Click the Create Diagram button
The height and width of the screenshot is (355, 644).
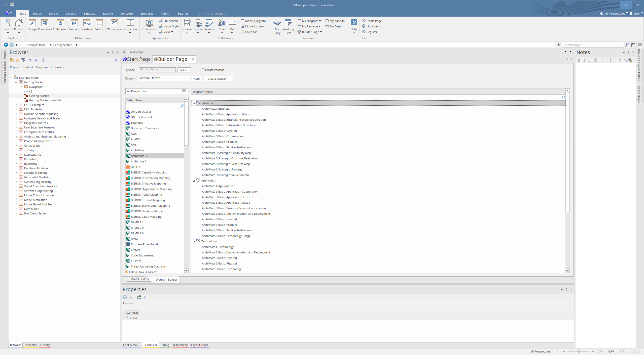point(218,79)
